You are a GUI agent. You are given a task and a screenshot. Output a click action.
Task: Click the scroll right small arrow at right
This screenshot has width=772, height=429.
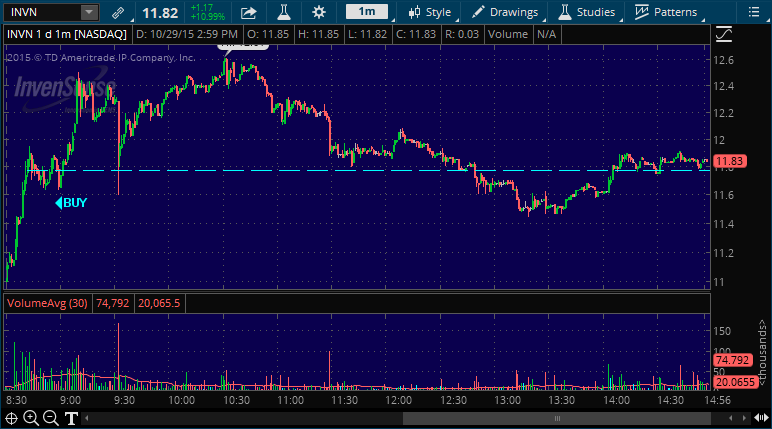744,419
